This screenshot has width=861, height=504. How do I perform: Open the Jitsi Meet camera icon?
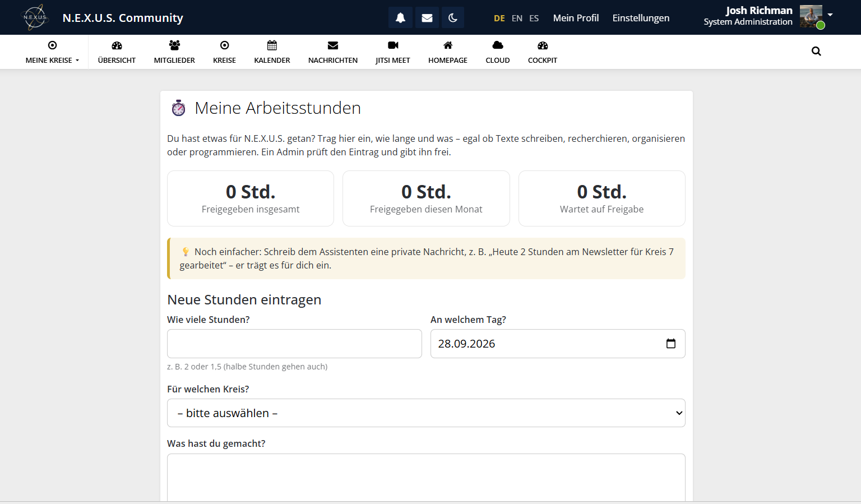pyautogui.click(x=393, y=45)
